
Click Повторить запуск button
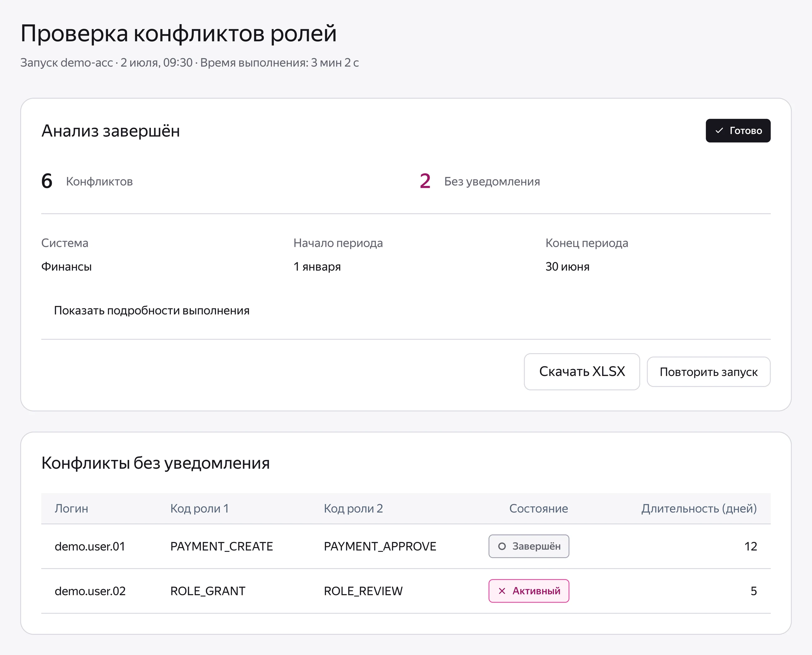708,372
